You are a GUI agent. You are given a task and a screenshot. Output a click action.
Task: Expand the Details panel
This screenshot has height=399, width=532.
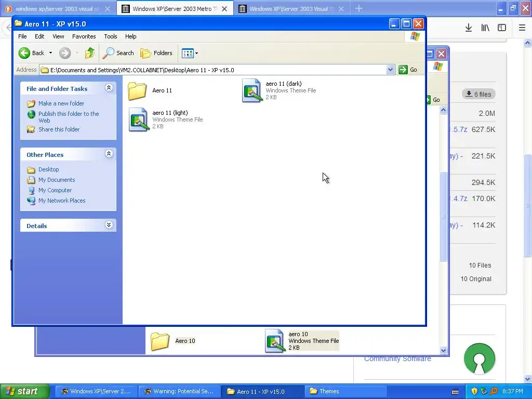tap(109, 225)
